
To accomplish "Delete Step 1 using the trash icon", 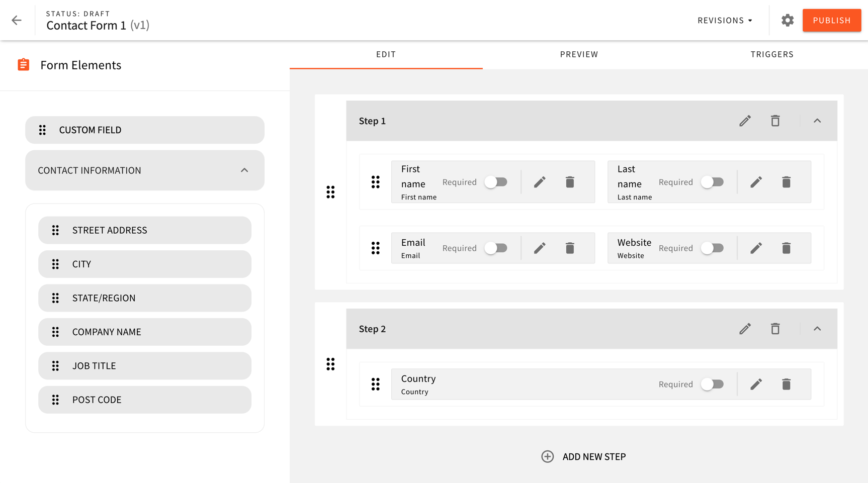I will pos(775,121).
